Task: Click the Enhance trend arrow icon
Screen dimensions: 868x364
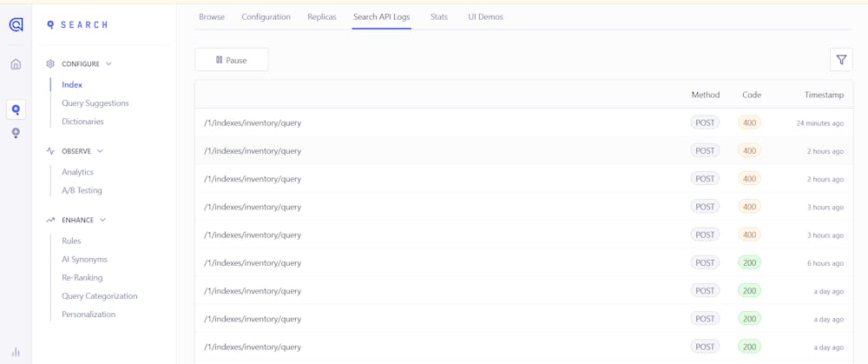Action: point(50,220)
